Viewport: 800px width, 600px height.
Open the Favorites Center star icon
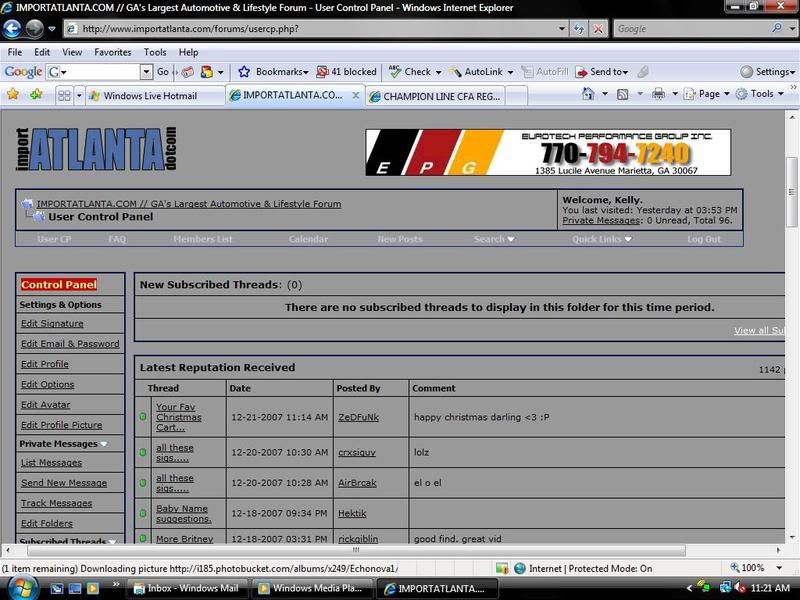point(13,95)
